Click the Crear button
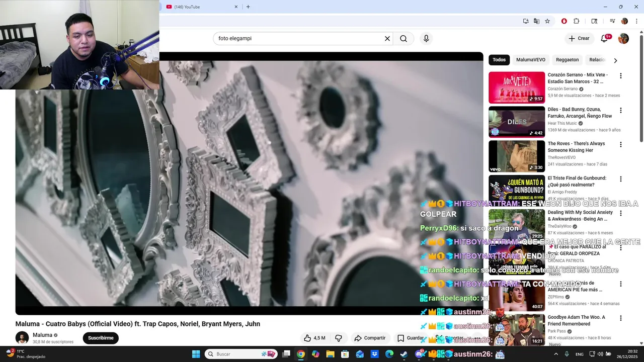This screenshot has height=362, width=644. pos(579,39)
